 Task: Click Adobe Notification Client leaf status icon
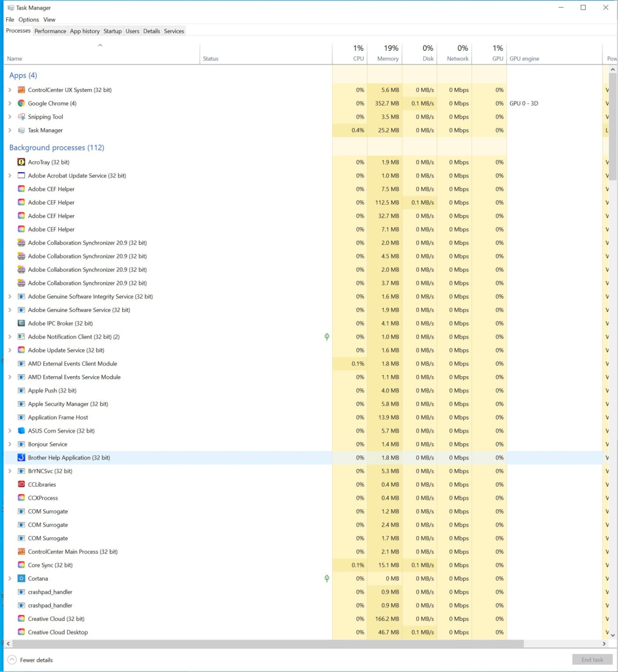[x=327, y=337]
